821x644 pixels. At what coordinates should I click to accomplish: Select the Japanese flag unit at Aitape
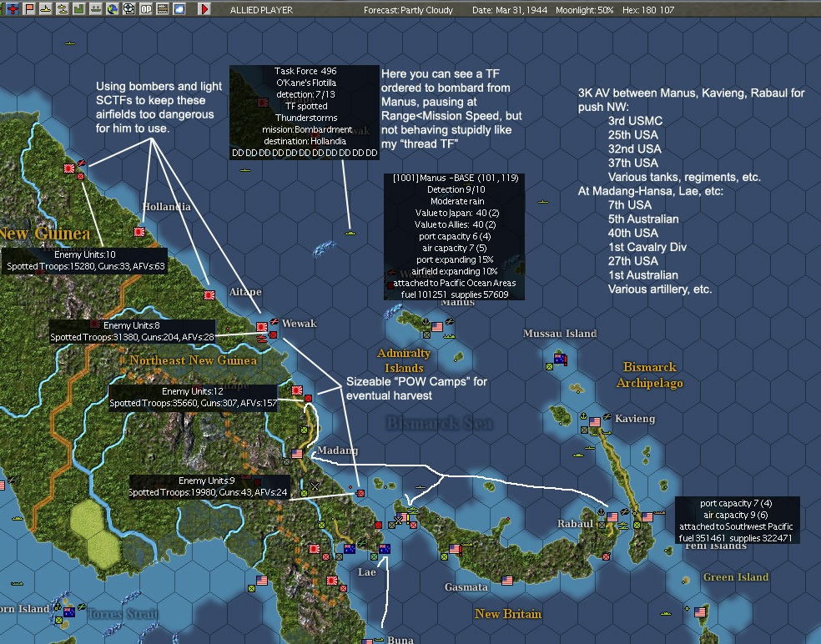click(x=209, y=295)
